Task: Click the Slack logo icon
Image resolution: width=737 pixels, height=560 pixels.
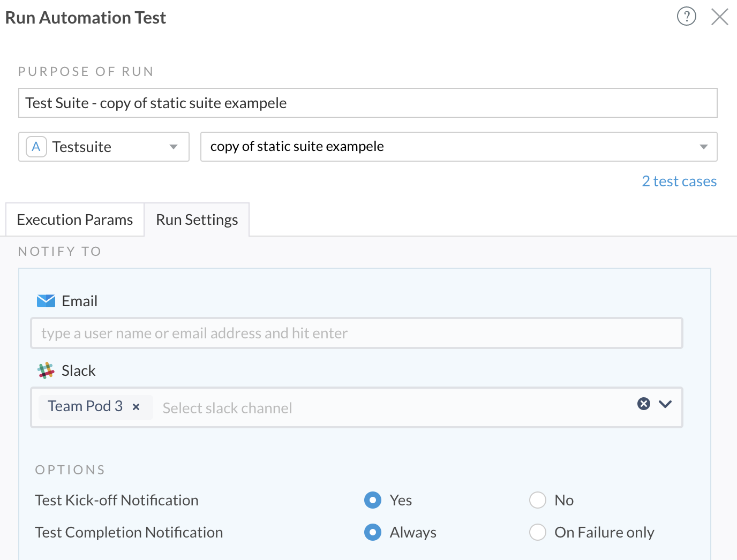Action: (46, 370)
